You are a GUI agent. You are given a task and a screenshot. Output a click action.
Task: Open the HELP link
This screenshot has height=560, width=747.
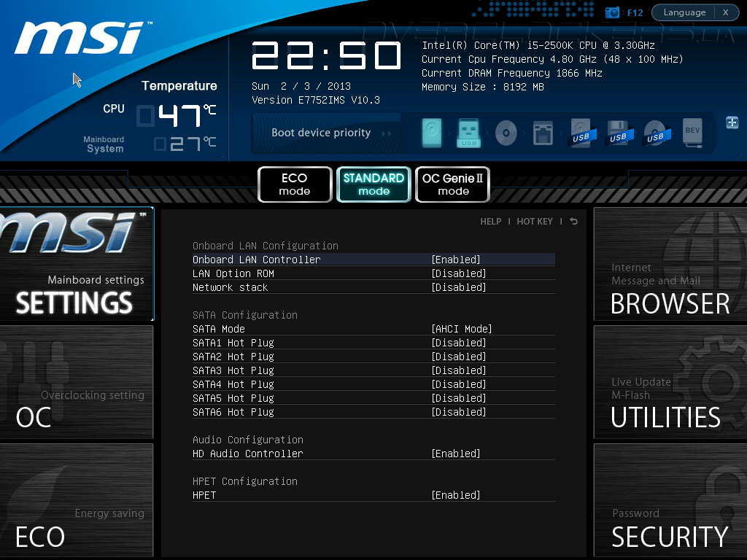coord(491,222)
